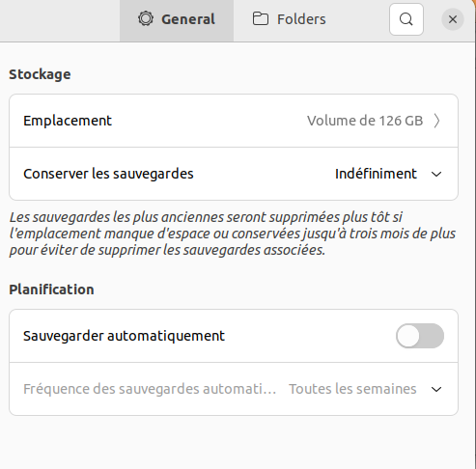Enable Sauvegarder automatiquement switch
Screen dimensions: 476x469
[420, 336]
